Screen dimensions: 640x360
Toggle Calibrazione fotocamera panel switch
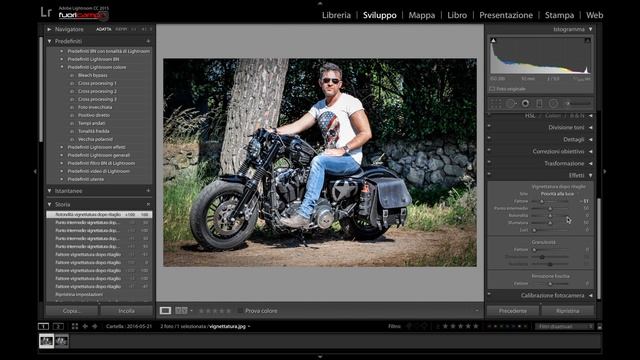pos(490,294)
